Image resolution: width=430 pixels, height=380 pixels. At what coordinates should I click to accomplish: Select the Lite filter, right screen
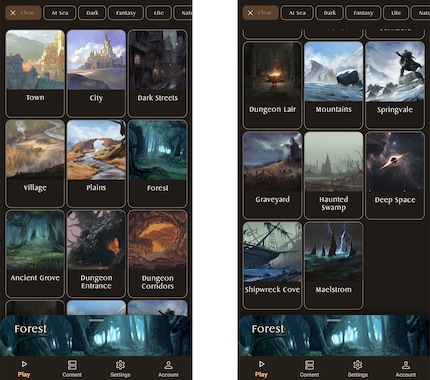(396, 13)
